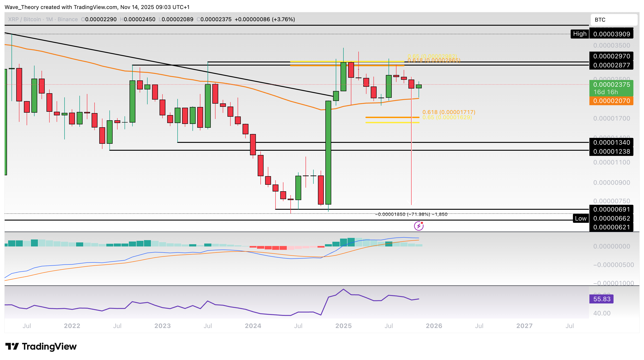Click the orange moving average label 0.00002070
Image resolution: width=644 pixels, height=360 pixels.
pos(611,101)
